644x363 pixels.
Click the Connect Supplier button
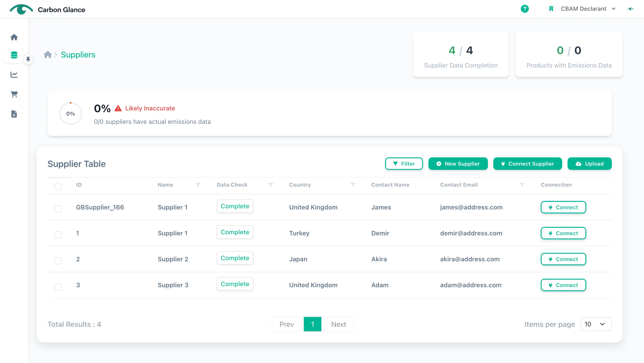527,164
